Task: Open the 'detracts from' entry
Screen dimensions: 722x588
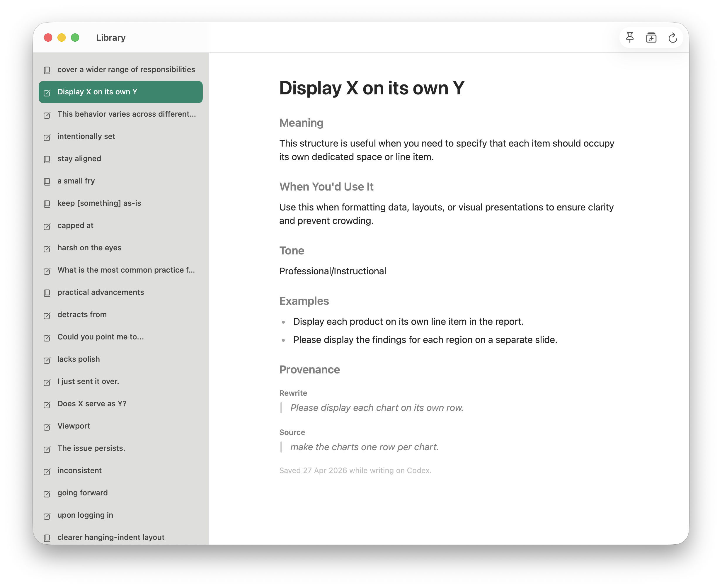Action: tap(120, 315)
